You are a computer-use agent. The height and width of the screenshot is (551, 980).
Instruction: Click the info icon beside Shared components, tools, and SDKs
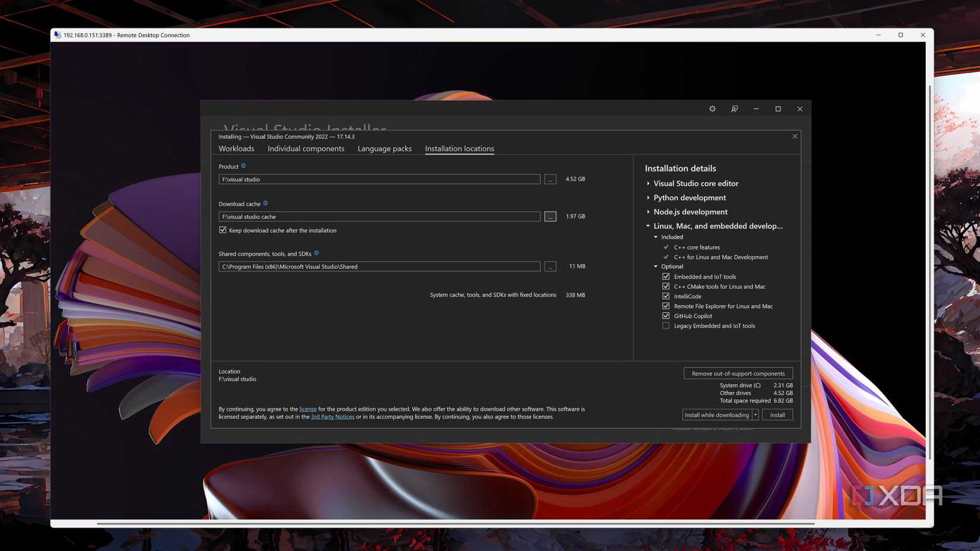(x=317, y=253)
